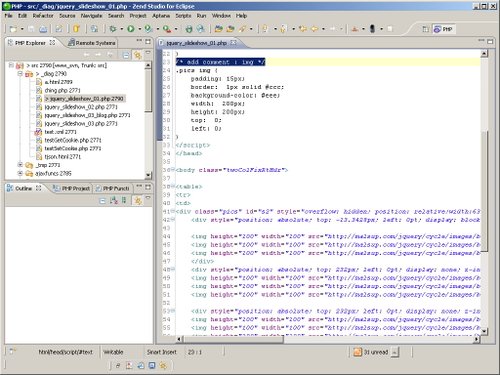500x375 pixels.
Task: Click the Debug bug icon in toolbar
Action: coord(113,29)
